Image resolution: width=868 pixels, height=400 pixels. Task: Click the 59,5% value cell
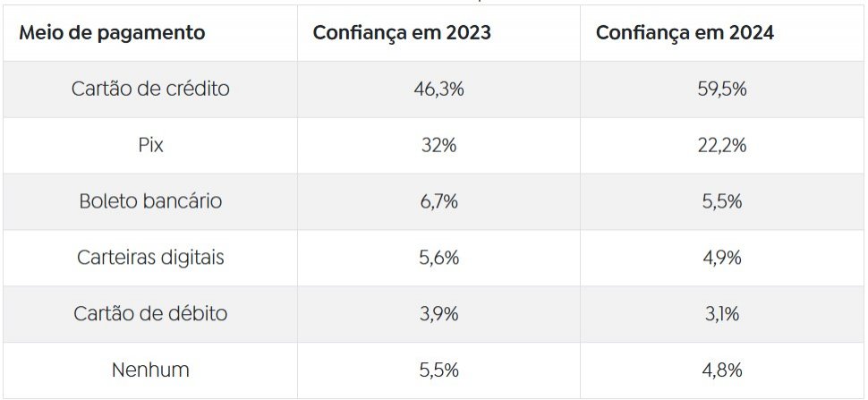coord(722,89)
